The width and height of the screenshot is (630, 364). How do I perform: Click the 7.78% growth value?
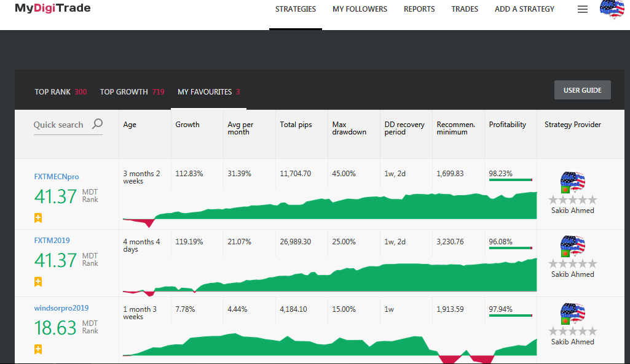pos(185,309)
